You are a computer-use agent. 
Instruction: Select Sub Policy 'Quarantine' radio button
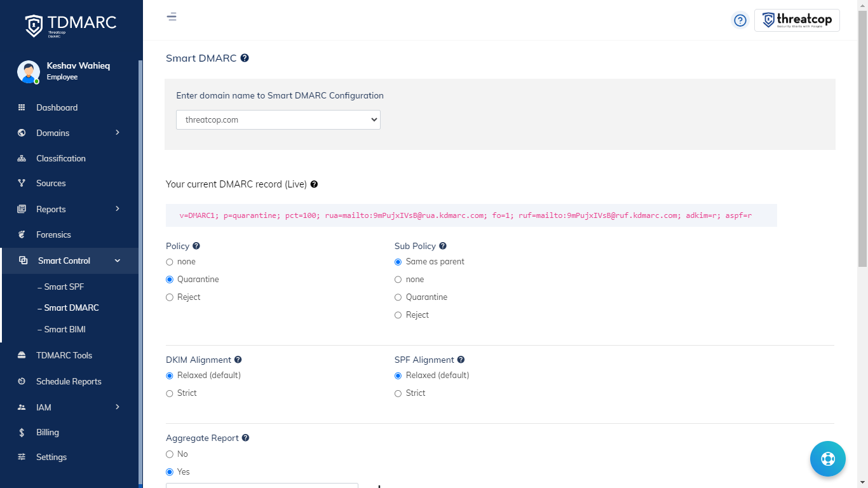398,297
